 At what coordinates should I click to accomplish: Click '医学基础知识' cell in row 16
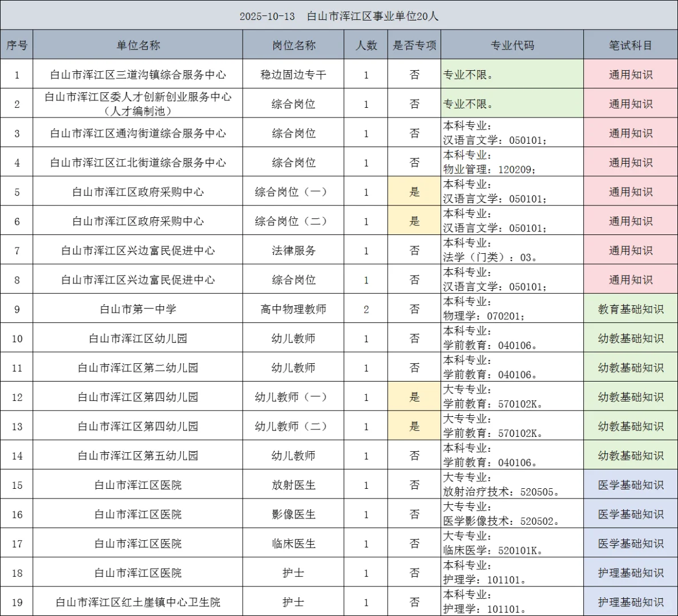[631, 514]
